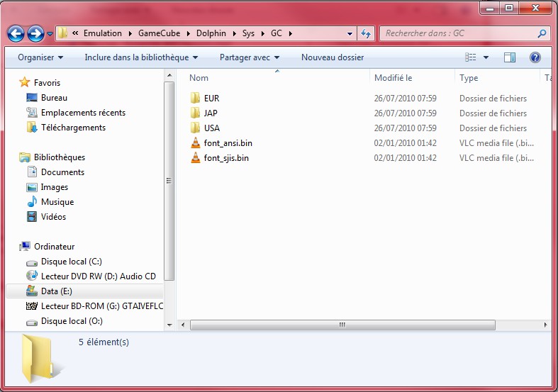Click the file name font_sjis.bin
Screen dimensions: 558x392
click(x=226, y=158)
